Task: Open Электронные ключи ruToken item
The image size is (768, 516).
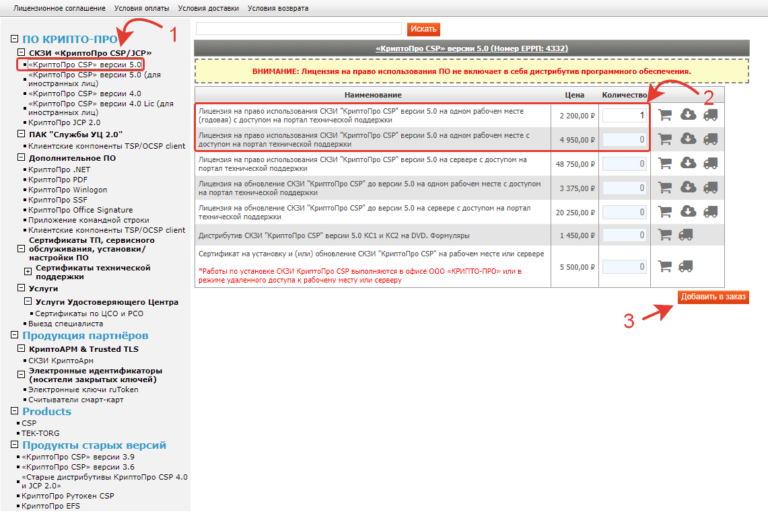Action: point(83,390)
